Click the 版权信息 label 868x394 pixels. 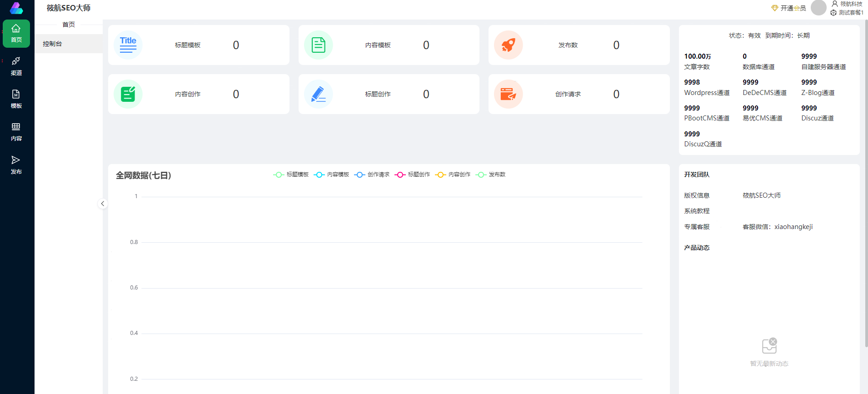click(x=697, y=195)
